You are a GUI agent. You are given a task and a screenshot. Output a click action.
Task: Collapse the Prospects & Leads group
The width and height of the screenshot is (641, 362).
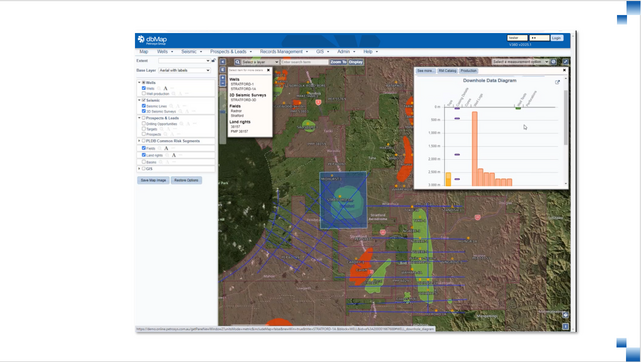139,118
